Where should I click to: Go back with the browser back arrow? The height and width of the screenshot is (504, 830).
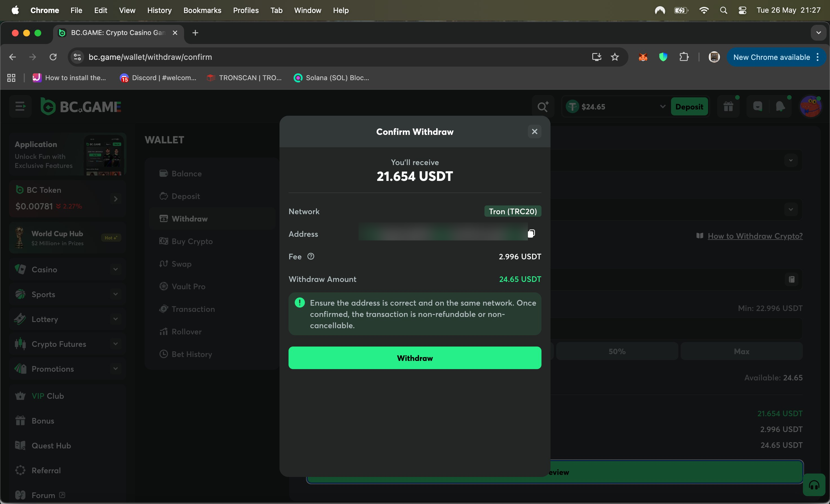[x=12, y=57]
